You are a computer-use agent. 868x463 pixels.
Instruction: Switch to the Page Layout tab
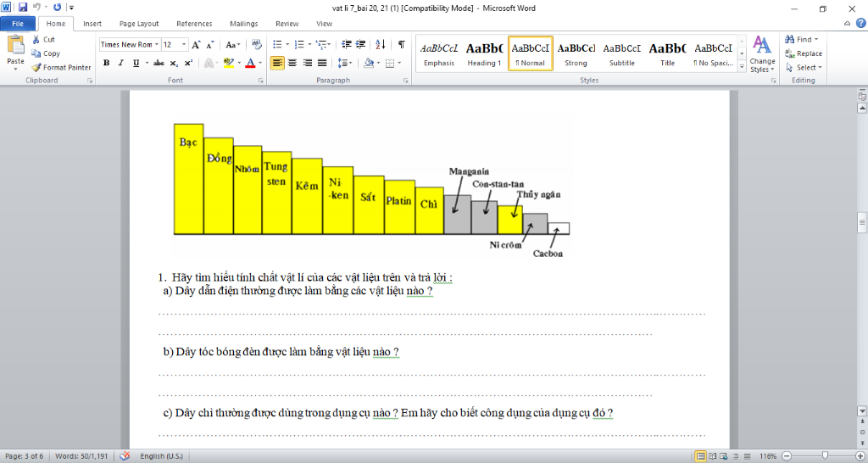[139, 24]
